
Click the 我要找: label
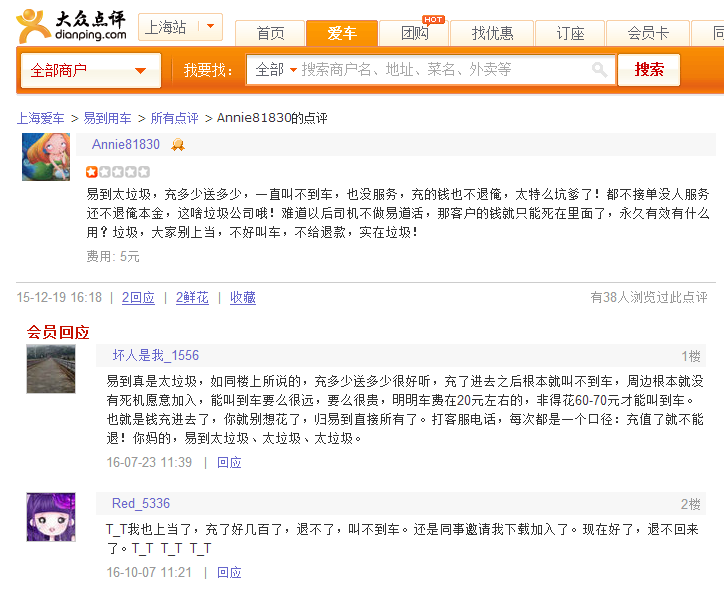click(x=208, y=70)
